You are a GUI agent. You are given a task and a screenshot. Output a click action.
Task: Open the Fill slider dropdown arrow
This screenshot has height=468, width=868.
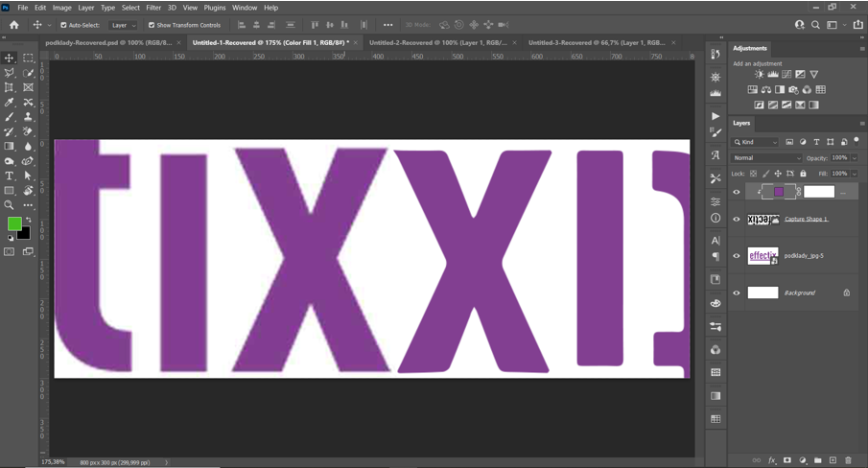pos(855,174)
